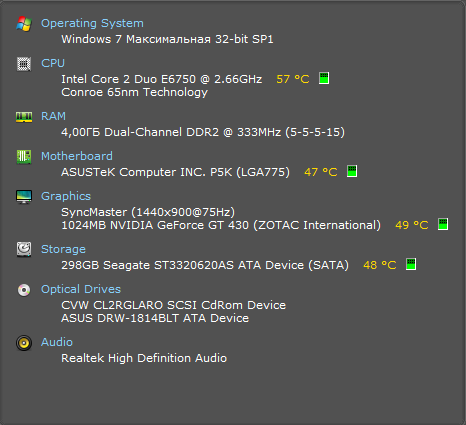Open the Graphics section heading
This screenshot has height=425, width=466.
pos(66,196)
